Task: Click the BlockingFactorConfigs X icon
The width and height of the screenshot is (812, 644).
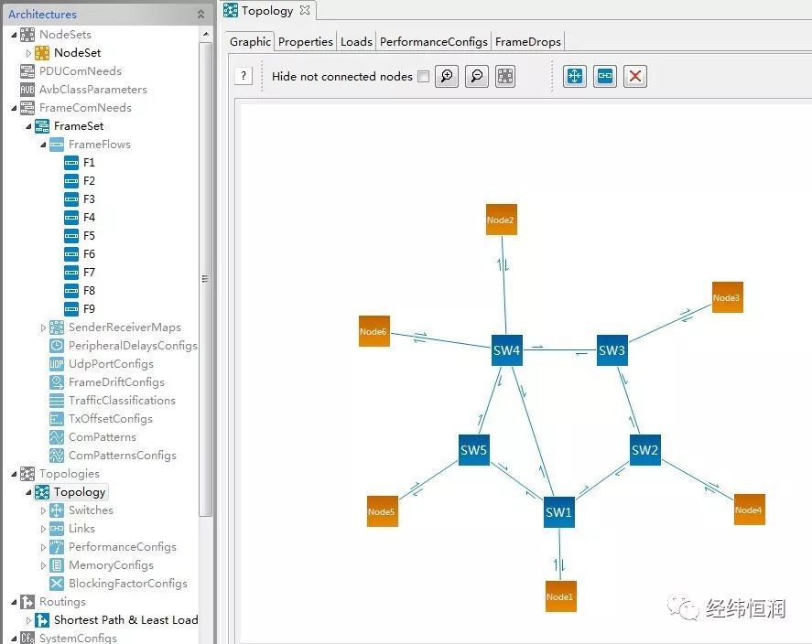Action: click(x=57, y=584)
